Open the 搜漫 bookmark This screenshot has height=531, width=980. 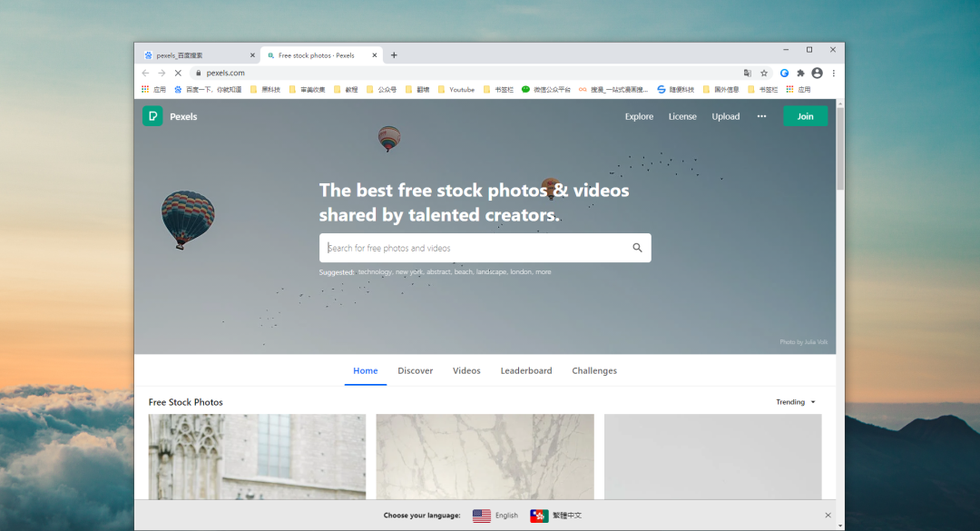(x=613, y=90)
